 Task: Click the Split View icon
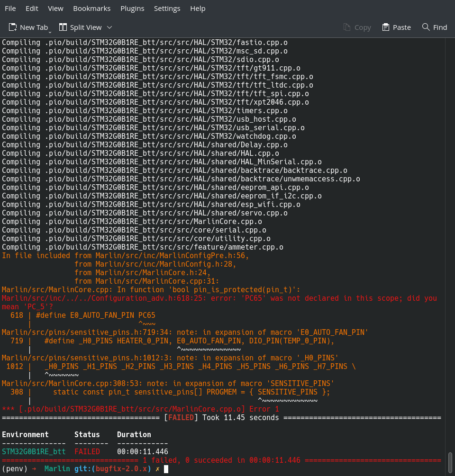pos(63,27)
